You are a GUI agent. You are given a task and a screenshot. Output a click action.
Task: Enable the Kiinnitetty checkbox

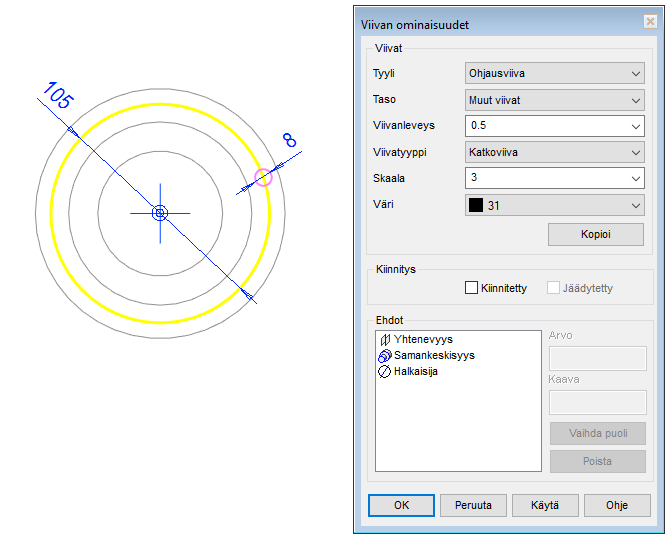click(472, 288)
